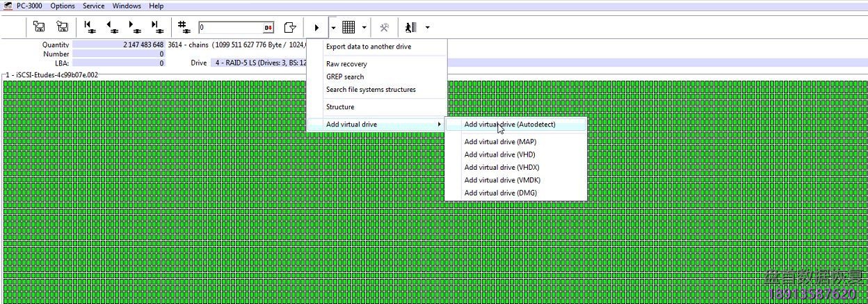This screenshot has width=868, height=304.
Task: Click Raw recovery menu entry
Action: click(346, 64)
